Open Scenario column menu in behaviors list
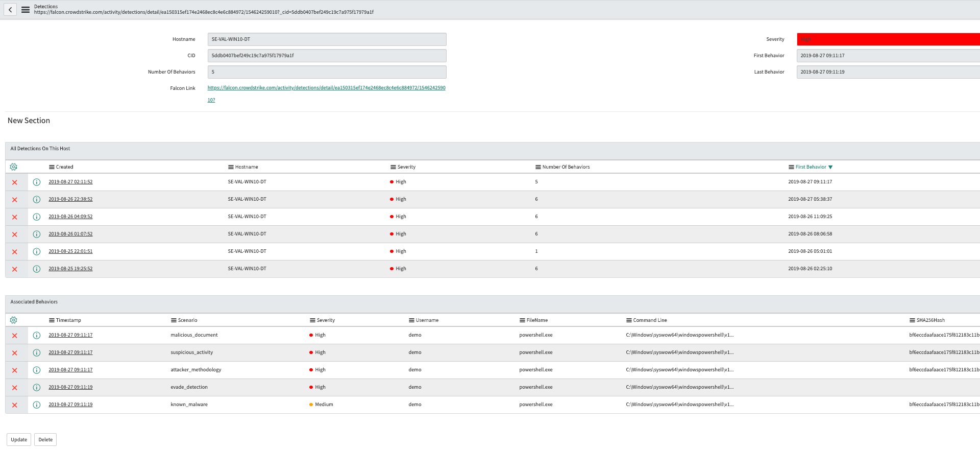Viewport: 980px width, 473px height. click(x=174, y=320)
